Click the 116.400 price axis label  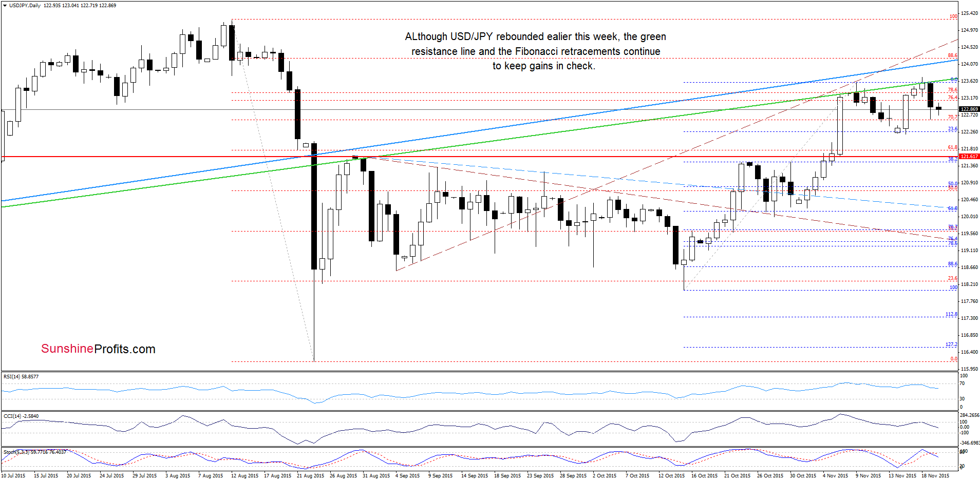[x=969, y=352]
